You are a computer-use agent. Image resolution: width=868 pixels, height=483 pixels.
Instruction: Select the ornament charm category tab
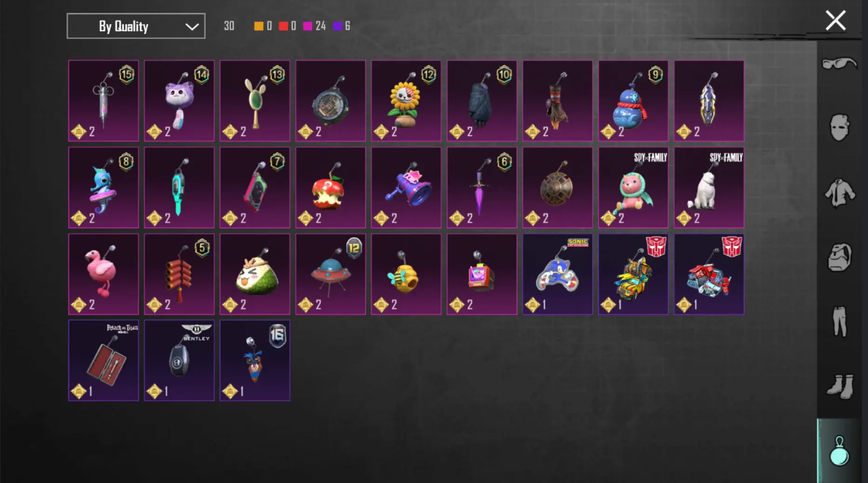pos(839,450)
